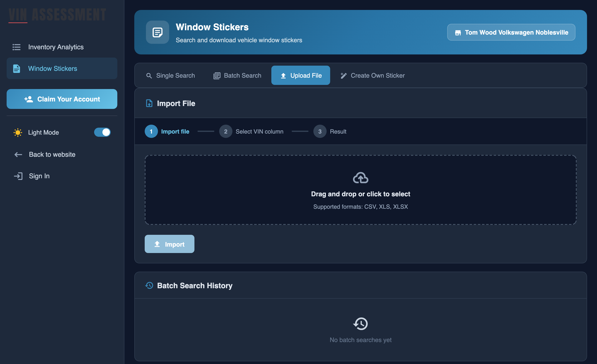Switch to the Single Search tab
This screenshot has width=597, height=364.
[171, 76]
